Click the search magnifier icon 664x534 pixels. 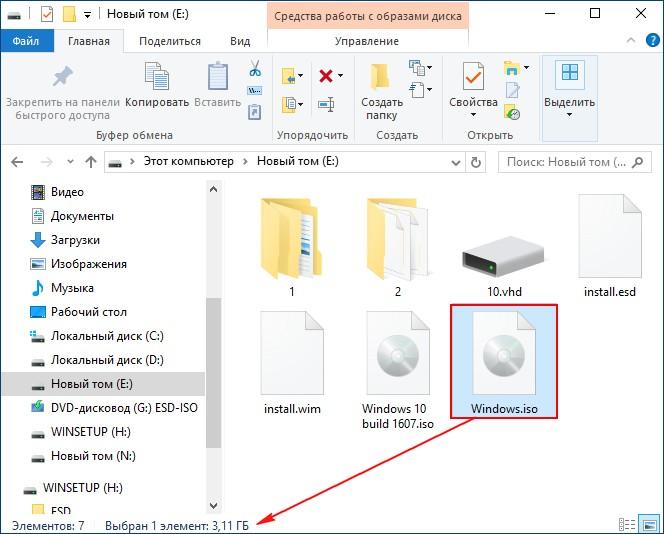click(x=637, y=162)
